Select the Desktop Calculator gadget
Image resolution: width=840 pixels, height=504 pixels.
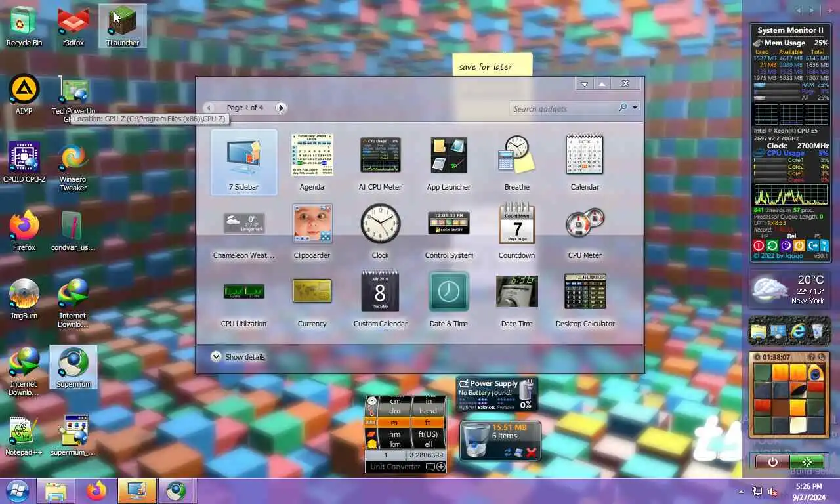(x=585, y=299)
